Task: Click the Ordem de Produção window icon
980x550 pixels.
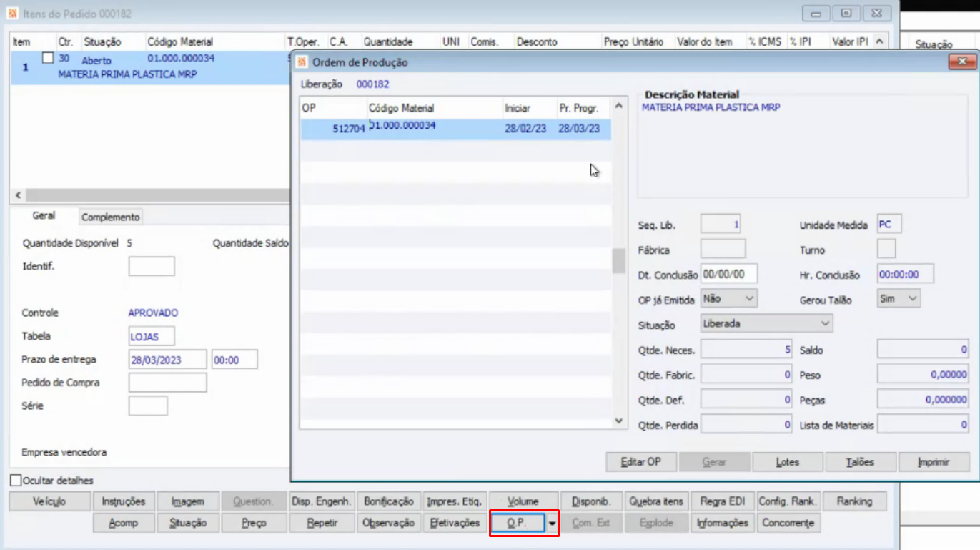Action: (302, 62)
